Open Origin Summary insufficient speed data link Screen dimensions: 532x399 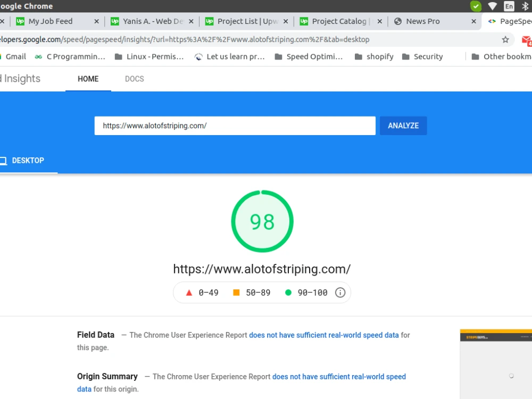click(339, 377)
